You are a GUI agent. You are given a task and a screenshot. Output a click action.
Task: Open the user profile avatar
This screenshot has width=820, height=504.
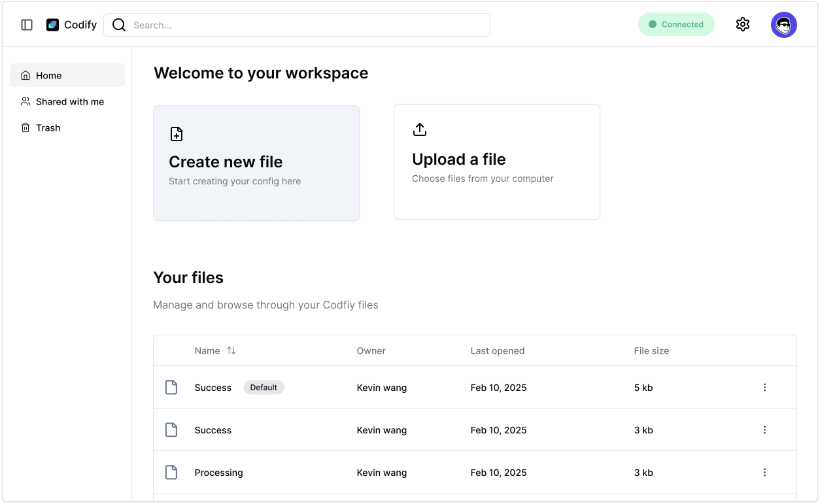[783, 24]
